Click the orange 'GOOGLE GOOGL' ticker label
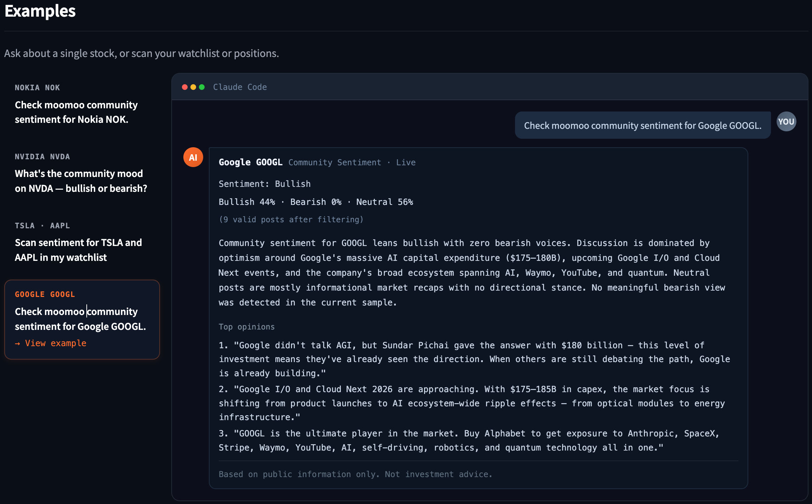Viewport: 812px width, 504px height. tap(45, 294)
